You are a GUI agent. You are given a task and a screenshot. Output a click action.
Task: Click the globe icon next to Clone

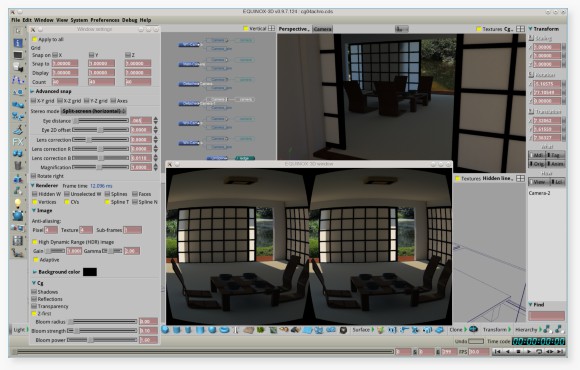click(x=473, y=329)
